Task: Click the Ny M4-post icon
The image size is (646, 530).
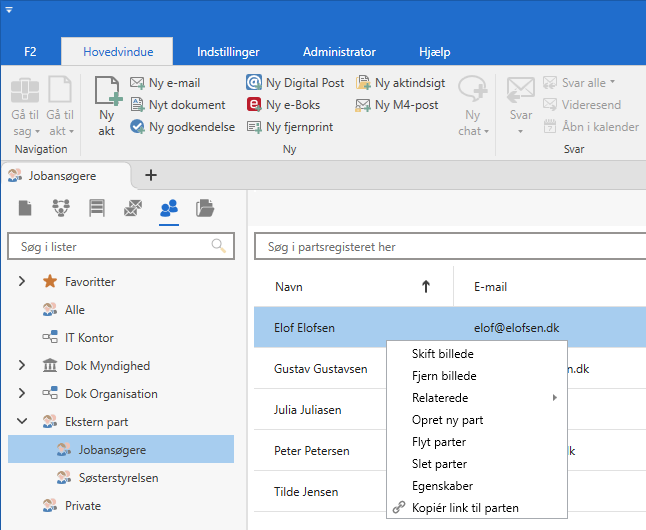Action: pyautogui.click(x=363, y=105)
